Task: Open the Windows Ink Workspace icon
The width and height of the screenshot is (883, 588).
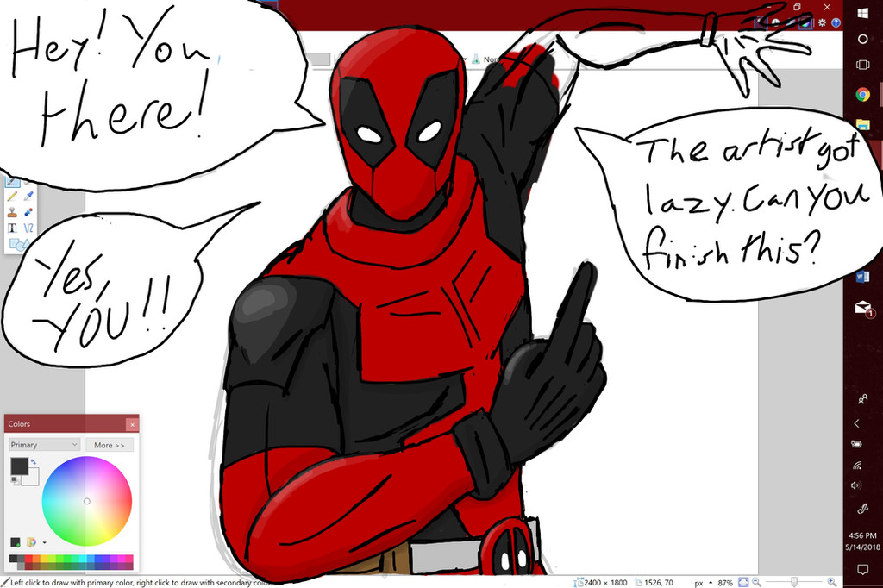Action: (862, 510)
